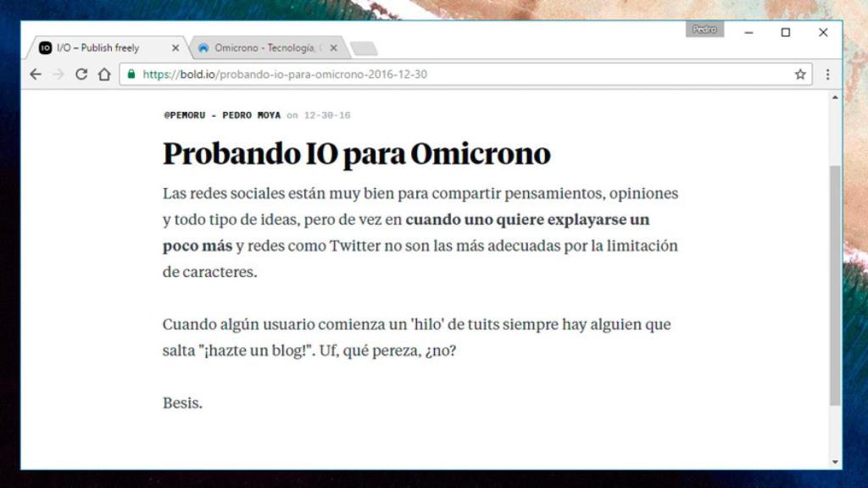Click the forward navigation arrow

(x=58, y=75)
